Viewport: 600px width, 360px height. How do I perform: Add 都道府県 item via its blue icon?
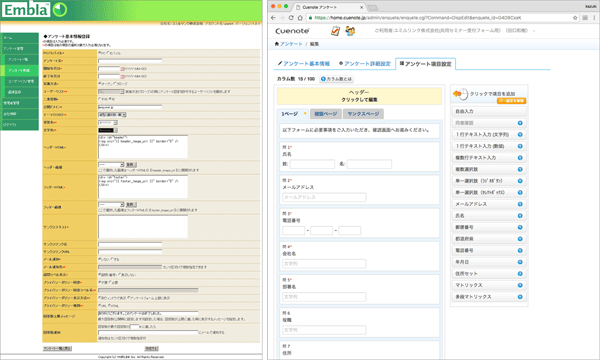pos(520,239)
